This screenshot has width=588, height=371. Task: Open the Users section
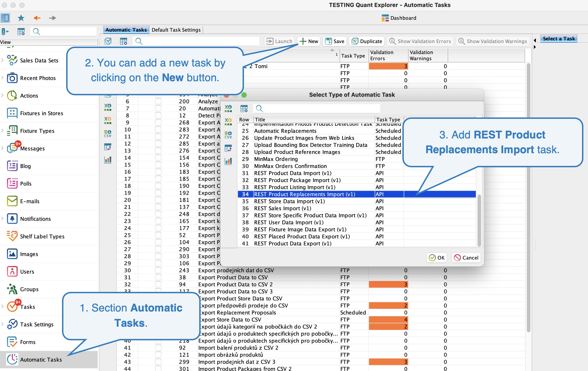tap(27, 272)
